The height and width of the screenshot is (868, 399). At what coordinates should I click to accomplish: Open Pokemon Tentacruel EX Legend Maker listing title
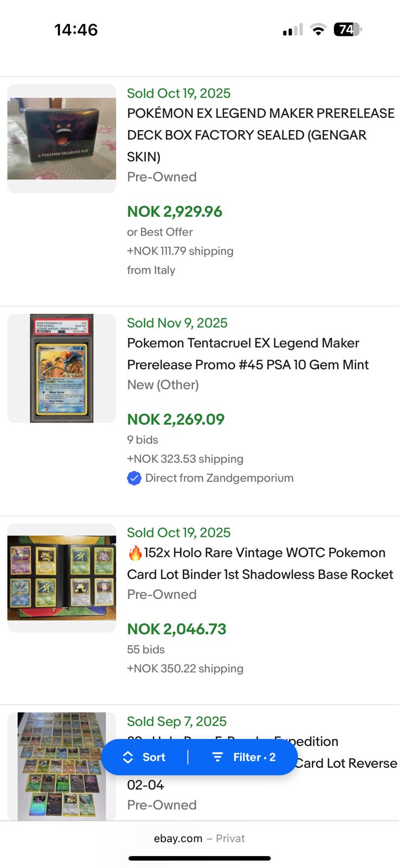[x=248, y=354]
